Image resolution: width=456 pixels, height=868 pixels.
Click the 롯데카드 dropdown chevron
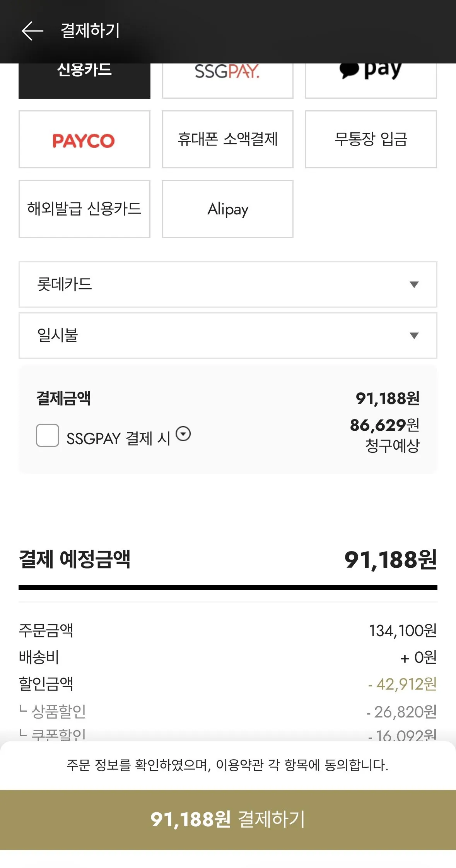[413, 284]
